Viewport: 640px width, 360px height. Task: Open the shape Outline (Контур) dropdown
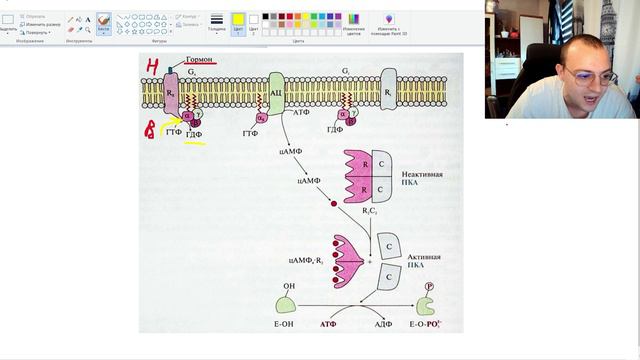tap(187, 16)
